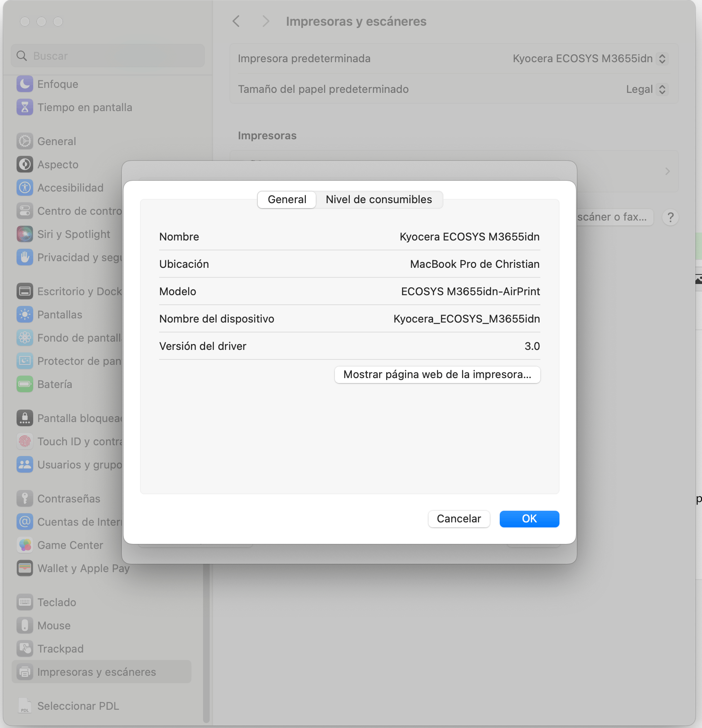Confirm the dialog with OK
The width and height of the screenshot is (702, 728).
coord(529,519)
